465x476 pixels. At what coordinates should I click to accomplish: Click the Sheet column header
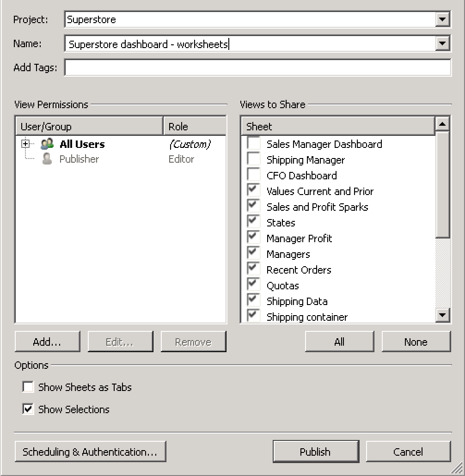tap(338, 126)
